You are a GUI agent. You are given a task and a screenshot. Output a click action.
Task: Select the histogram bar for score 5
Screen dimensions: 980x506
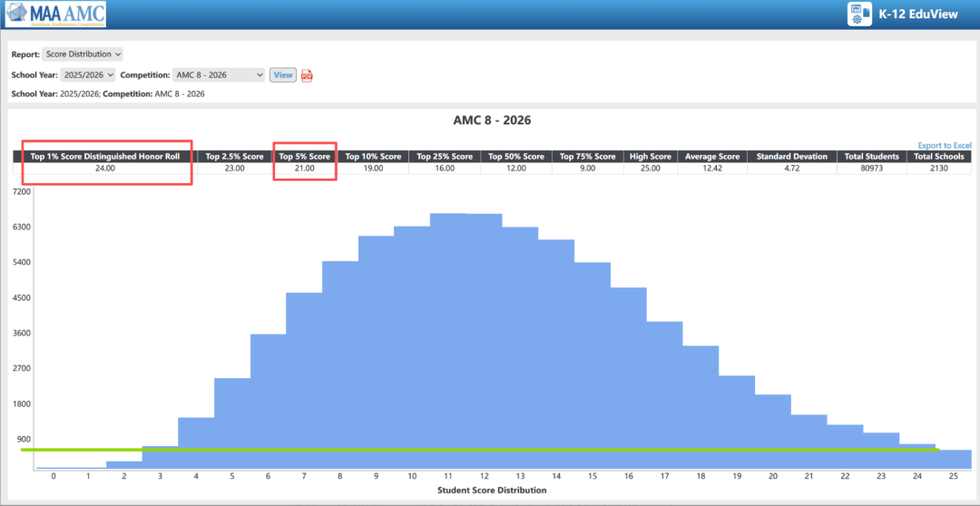232,422
